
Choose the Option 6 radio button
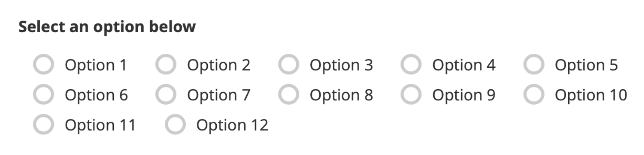pos(43,95)
